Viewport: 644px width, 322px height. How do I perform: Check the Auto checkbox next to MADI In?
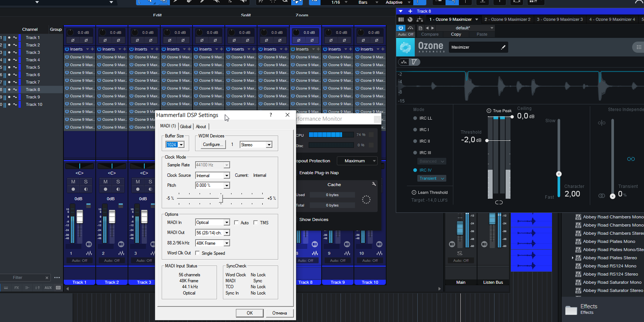(236, 222)
